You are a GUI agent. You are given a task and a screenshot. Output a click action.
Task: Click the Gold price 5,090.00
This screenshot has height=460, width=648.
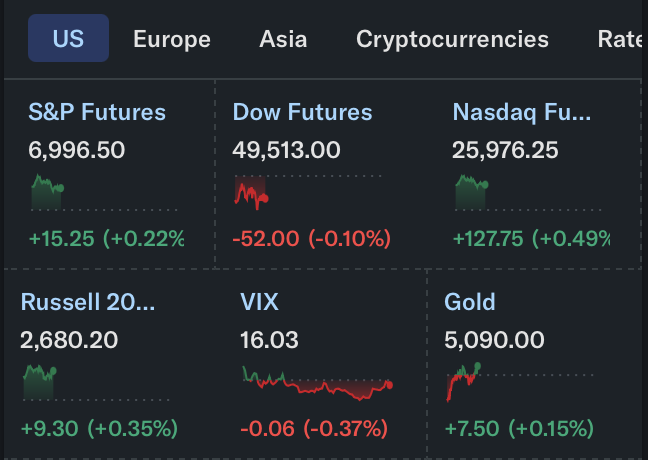tap(494, 340)
